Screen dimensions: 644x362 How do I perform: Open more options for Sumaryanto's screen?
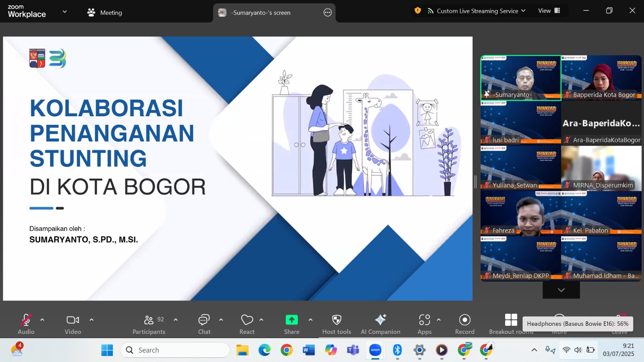click(328, 13)
